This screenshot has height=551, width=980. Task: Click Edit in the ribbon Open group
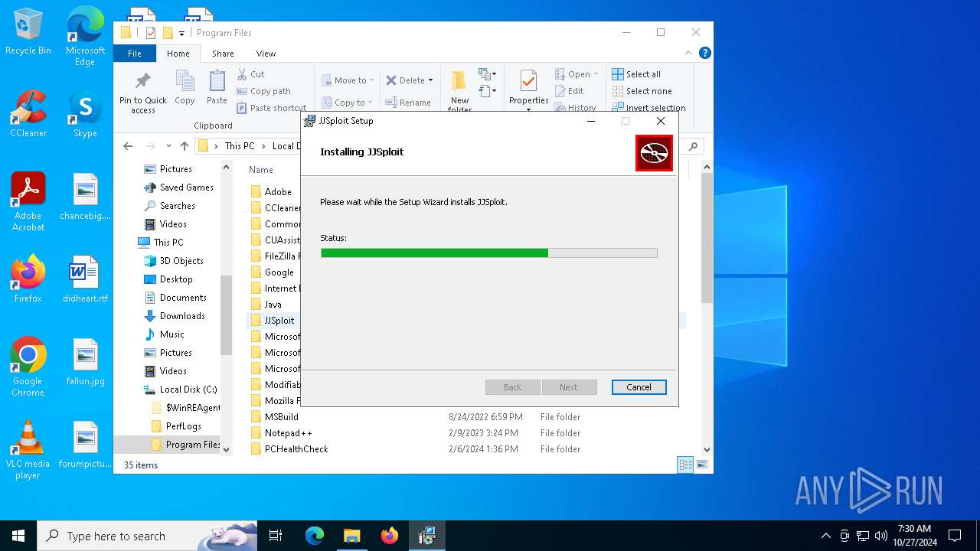[x=569, y=91]
